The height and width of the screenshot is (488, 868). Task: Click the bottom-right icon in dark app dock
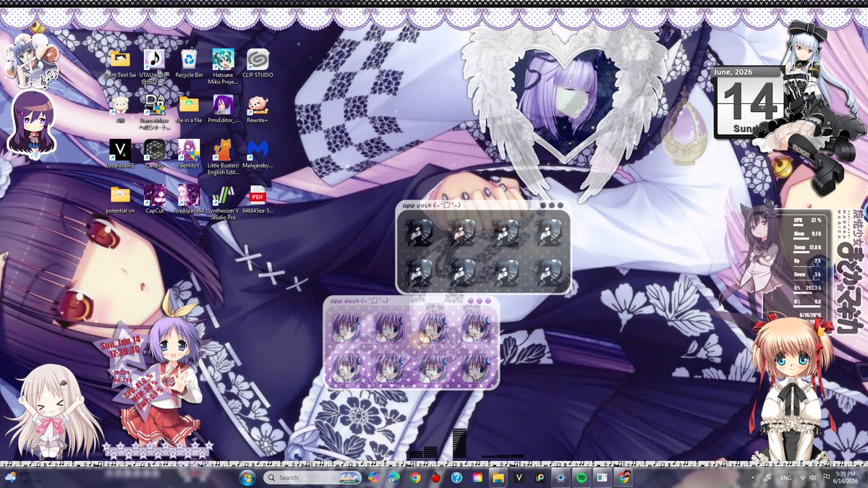(549, 273)
